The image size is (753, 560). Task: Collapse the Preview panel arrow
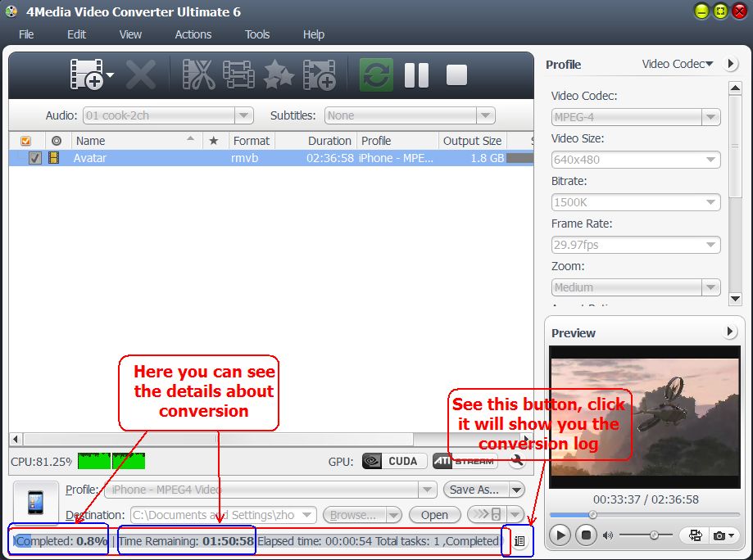[x=730, y=331]
